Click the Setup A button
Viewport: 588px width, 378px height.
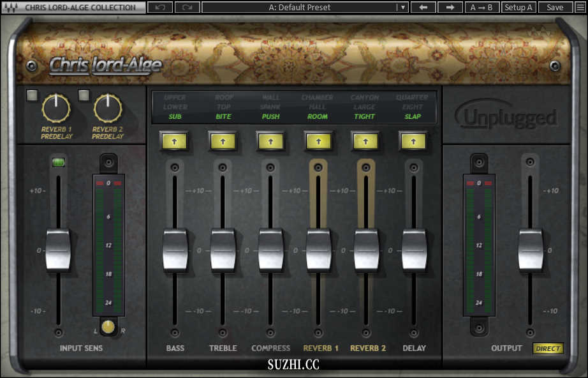click(x=518, y=8)
